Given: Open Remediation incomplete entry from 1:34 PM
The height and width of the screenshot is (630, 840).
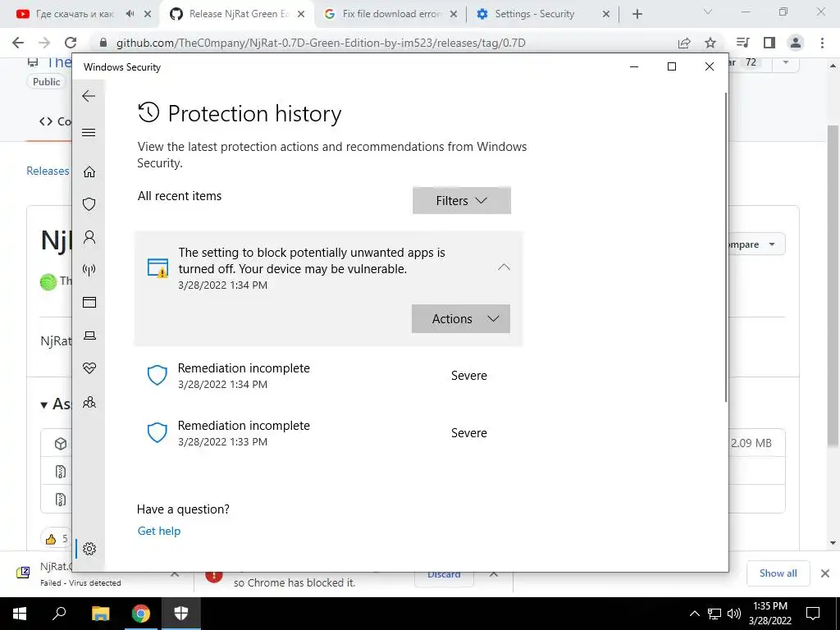Looking at the screenshot, I should click(328, 376).
